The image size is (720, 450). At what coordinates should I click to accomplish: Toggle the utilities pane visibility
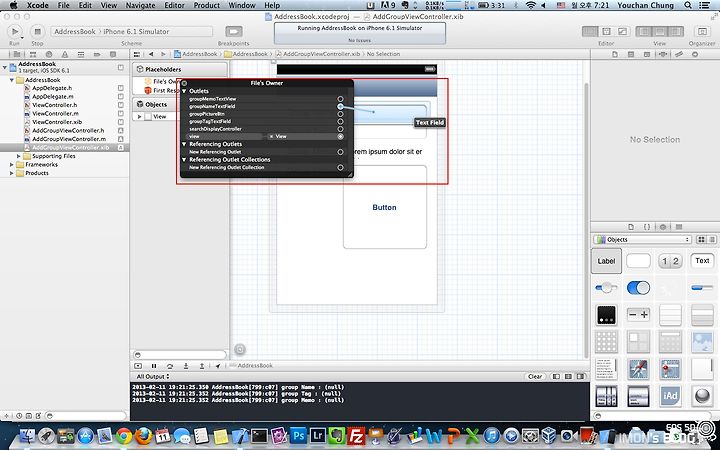click(676, 31)
